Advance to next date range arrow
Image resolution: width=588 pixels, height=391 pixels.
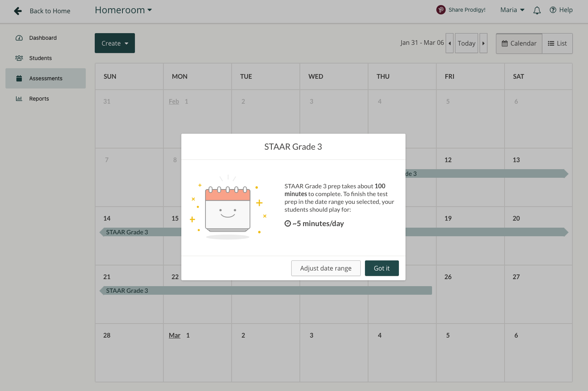pos(484,43)
